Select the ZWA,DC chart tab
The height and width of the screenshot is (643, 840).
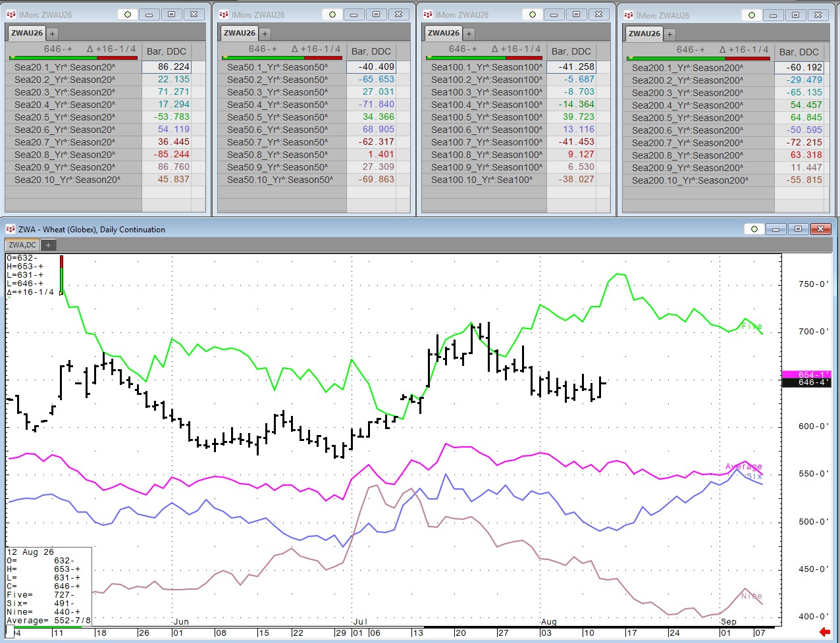(x=22, y=245)
